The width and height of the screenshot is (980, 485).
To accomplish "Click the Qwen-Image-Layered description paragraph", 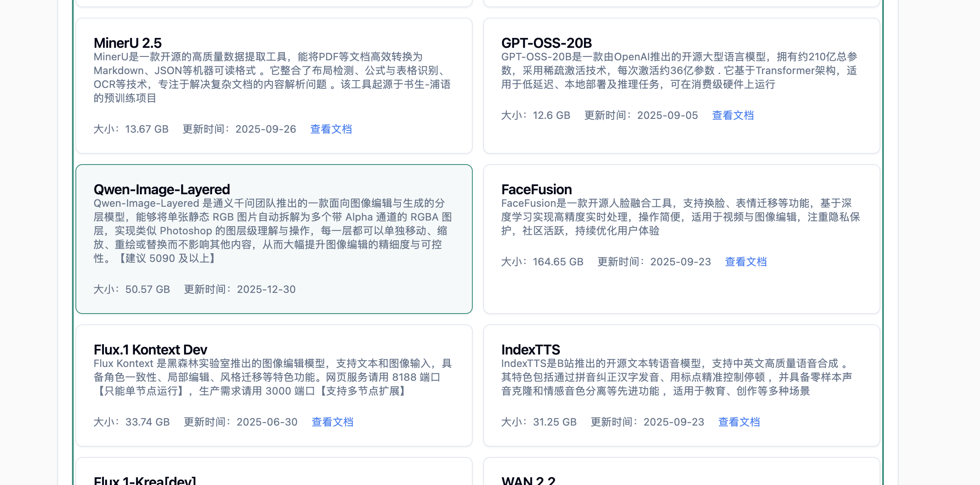I will pos(272,231).
